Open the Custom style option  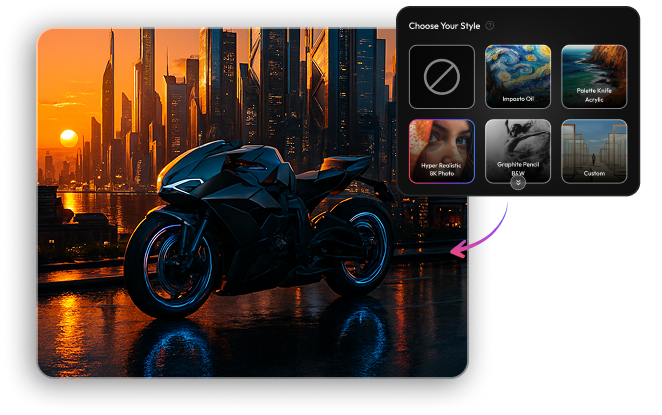click(594, 151)
